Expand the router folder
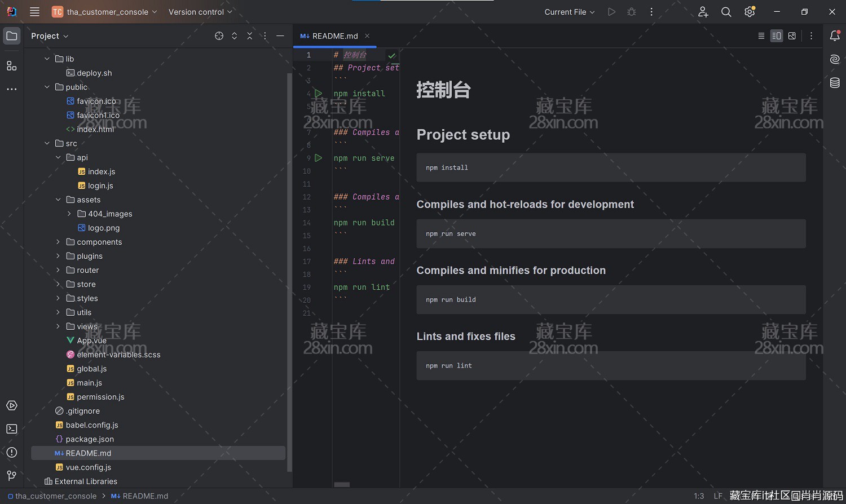846x504 pixels. coord(58,271)
